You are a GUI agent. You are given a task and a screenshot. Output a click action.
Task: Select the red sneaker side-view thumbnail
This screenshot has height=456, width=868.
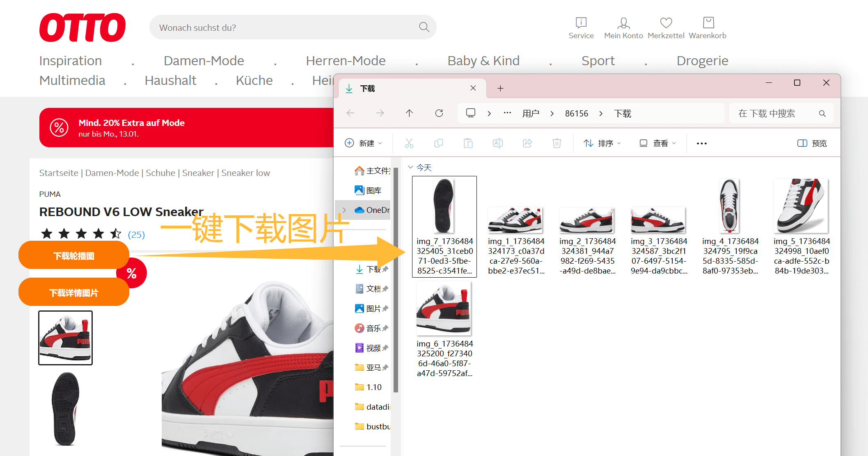point(66,338)
